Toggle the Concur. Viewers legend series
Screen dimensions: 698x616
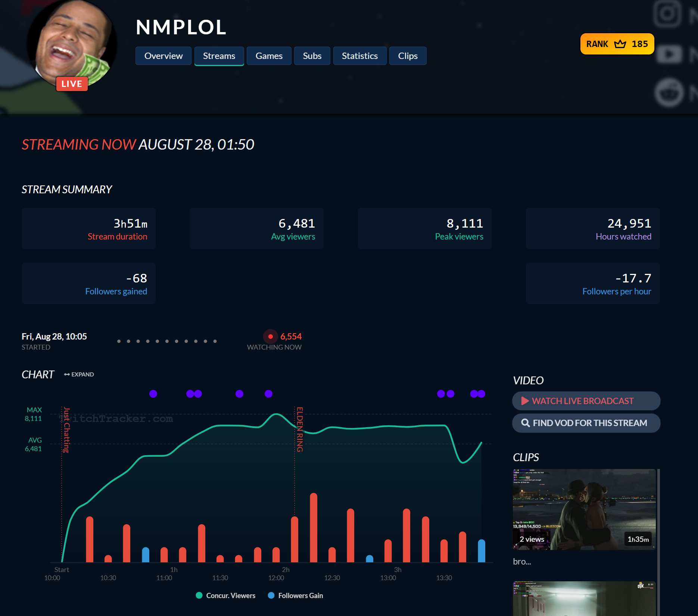[226, 595]
